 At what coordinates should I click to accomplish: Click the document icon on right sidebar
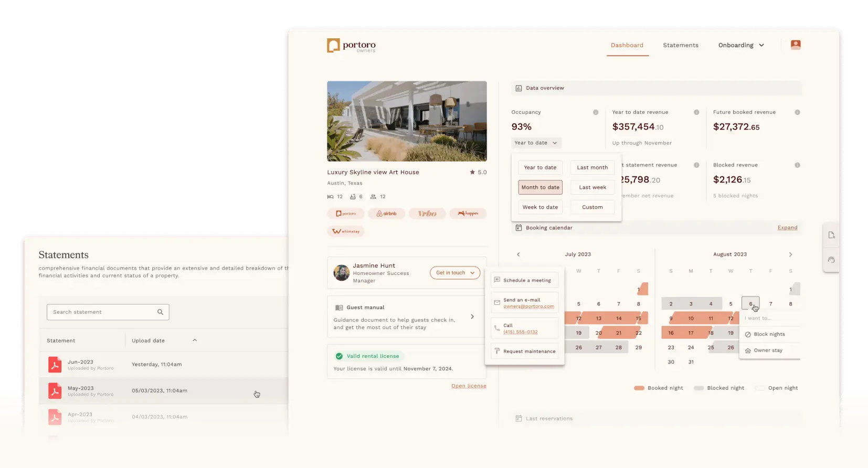pos(831,236)
